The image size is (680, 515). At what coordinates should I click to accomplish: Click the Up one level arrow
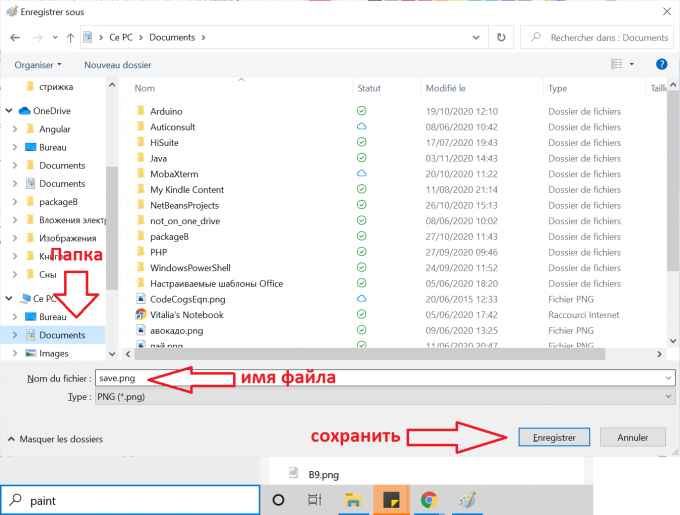click(x=70, y=38)
